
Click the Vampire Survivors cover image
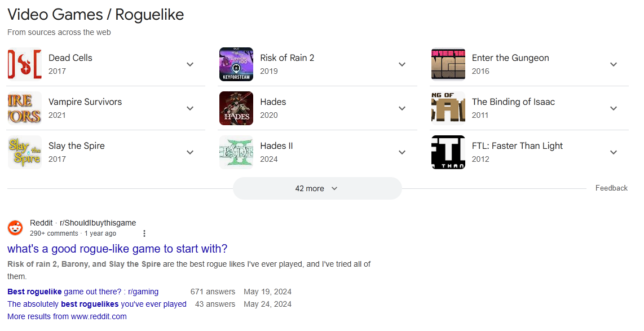tap(25, 108)
